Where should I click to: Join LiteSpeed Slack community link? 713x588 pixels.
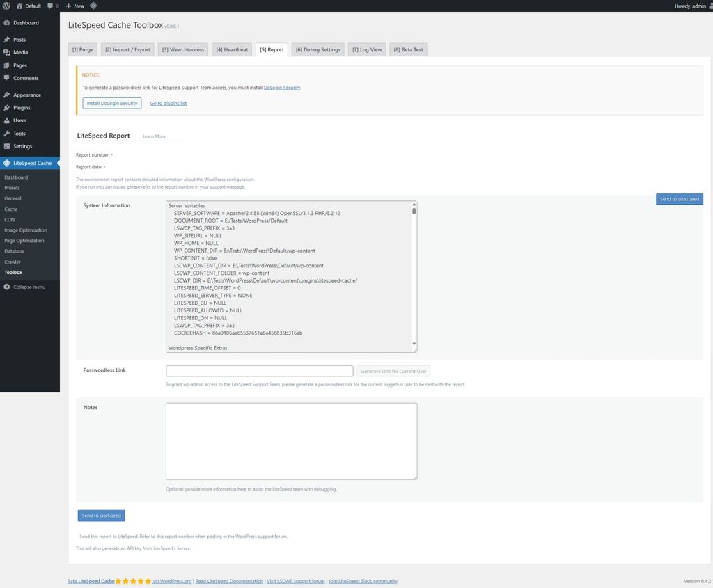(363, 581)
